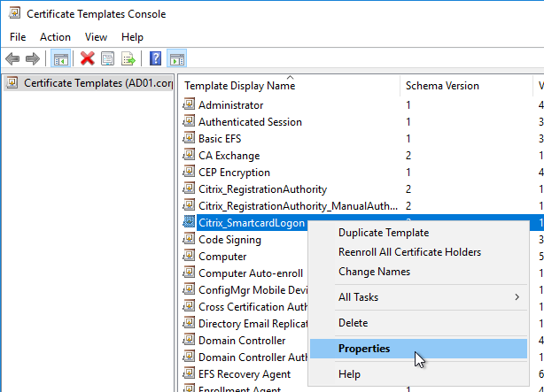The image size is (544, 392).
Task: Open the View menu
Action: tap(96, 37)
